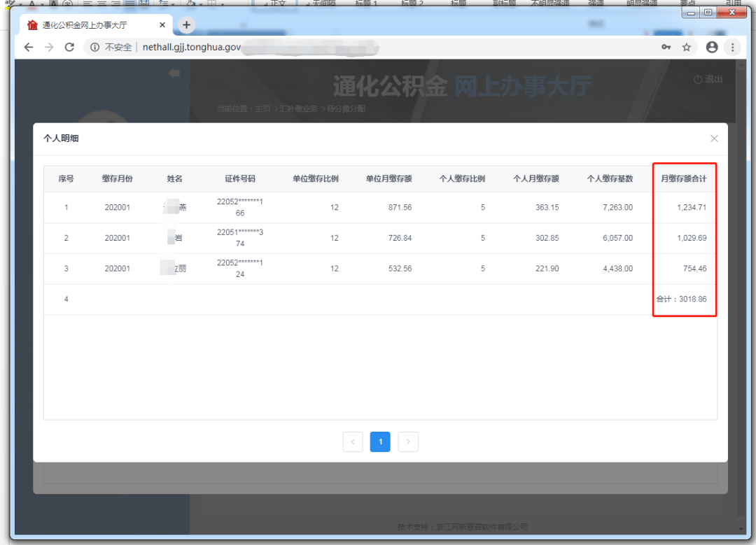
Task: Select the total cell 1,029.69
Action: point(692,238)
